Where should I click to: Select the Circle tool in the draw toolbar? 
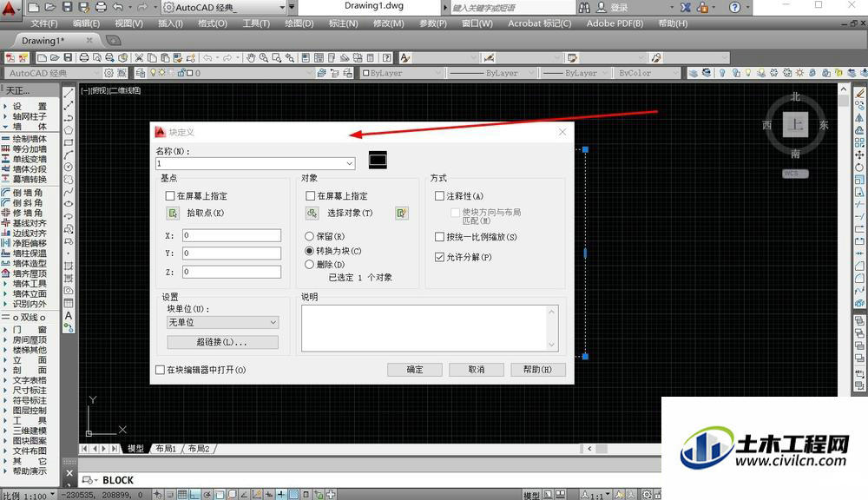tap(69, 167)
